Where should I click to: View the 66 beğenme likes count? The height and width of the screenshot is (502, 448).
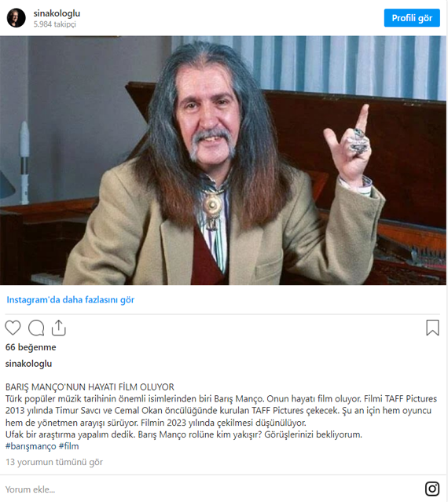(x=31, y=347)
